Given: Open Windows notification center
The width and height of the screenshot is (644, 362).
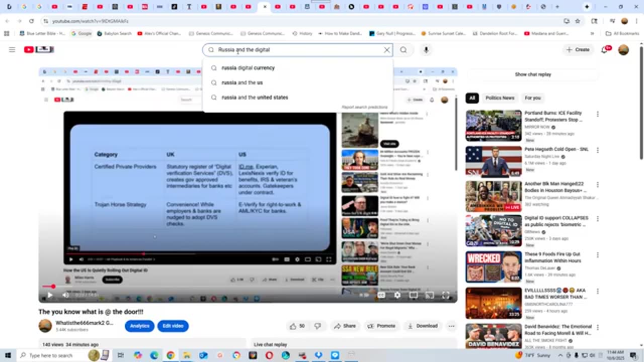Looking at the screenshot, I should 633,355.
